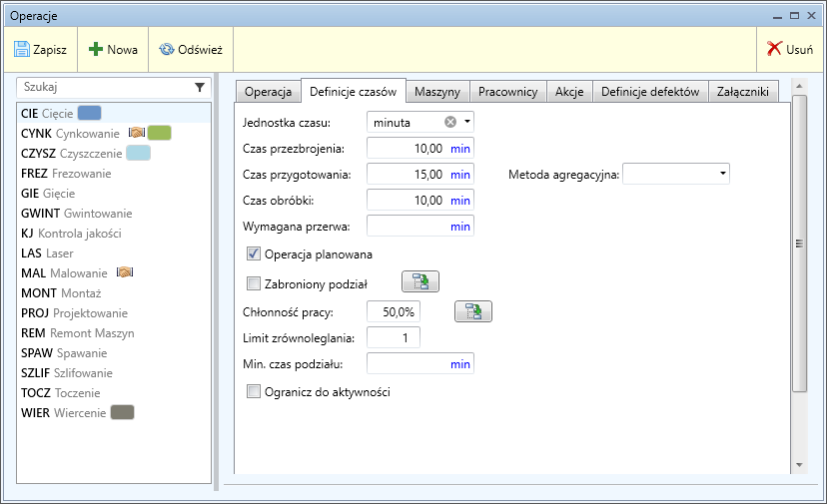Click the Zapisz save icon
Screen dimensions: 827x504
tap(22, 49)
